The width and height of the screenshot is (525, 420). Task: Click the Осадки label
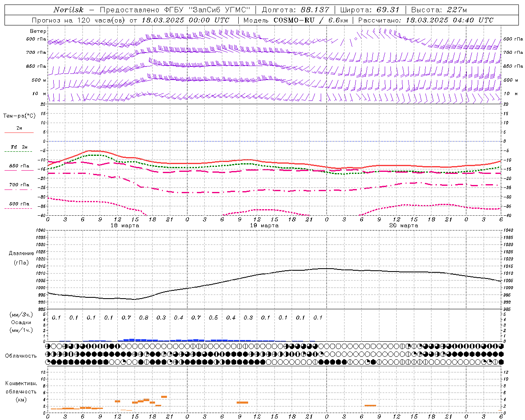point(21,322)
